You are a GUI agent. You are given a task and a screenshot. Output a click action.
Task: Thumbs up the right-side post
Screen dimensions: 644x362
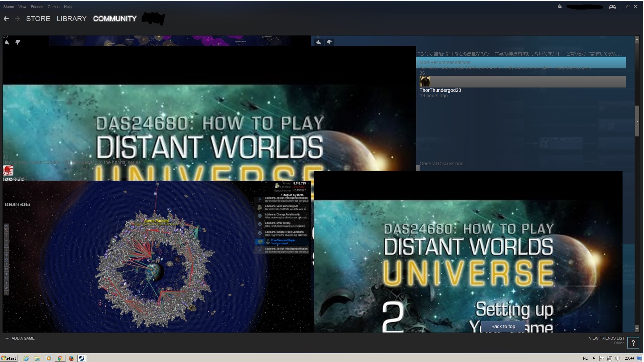tap(319, 42)
